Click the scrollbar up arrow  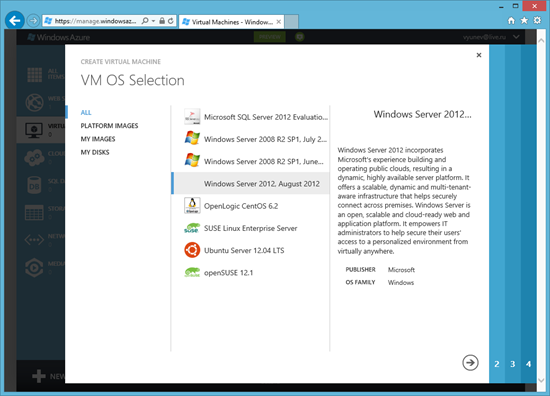tap(541, 41)
